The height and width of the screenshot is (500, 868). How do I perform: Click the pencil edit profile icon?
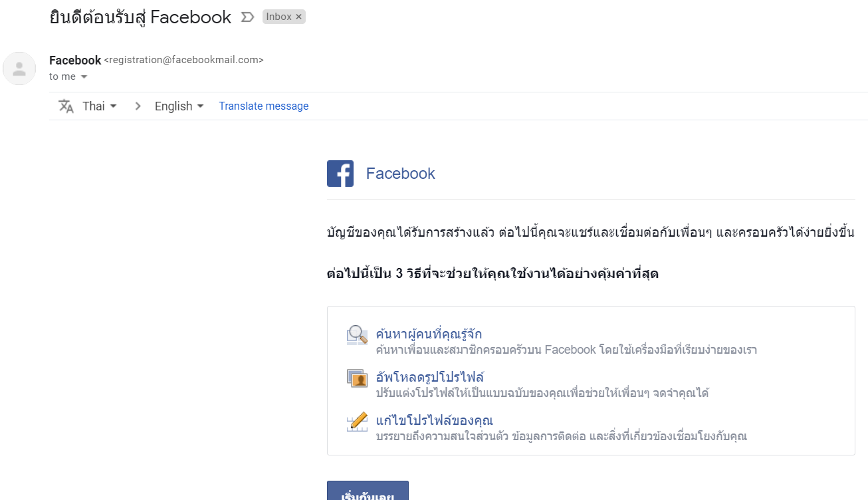(357, 422)
